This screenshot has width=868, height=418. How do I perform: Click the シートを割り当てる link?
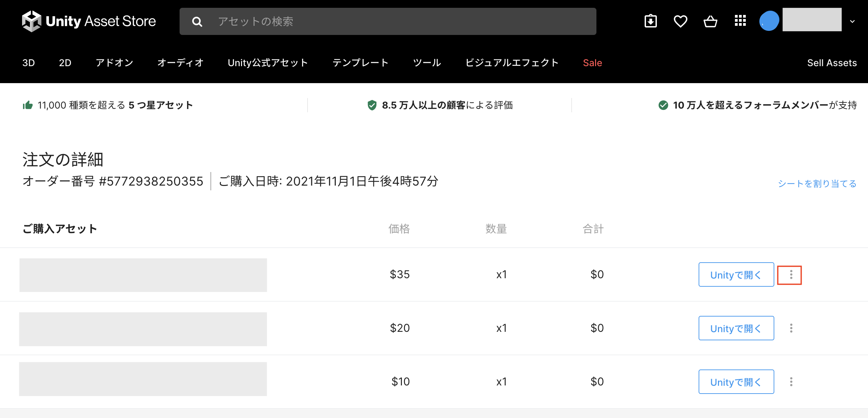pyautogui.click(x=817, y=184)
